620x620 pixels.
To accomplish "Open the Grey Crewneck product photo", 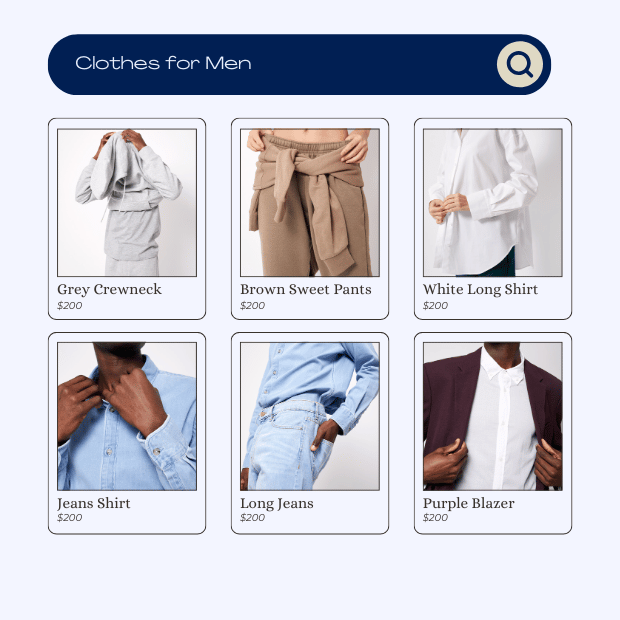I will (127, 202).
